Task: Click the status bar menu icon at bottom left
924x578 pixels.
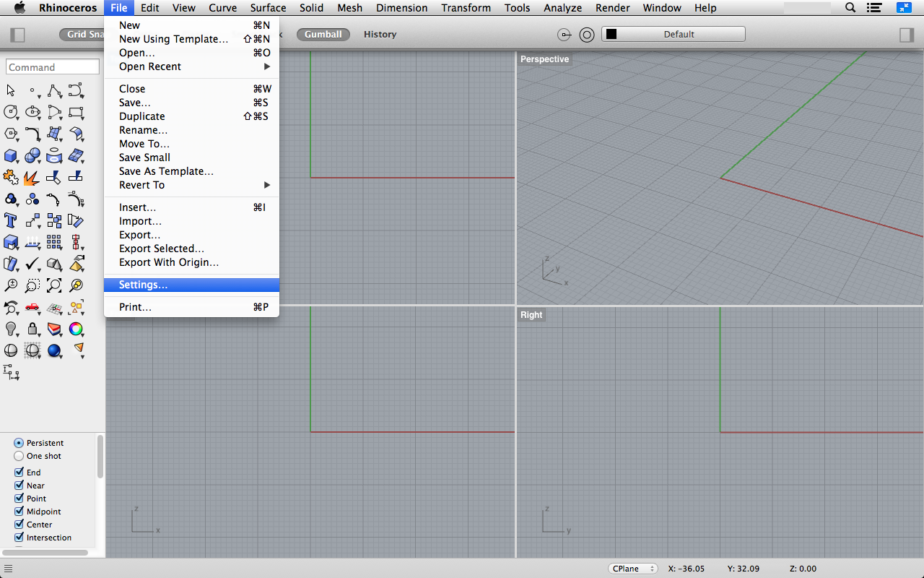Action: [8, 569]
